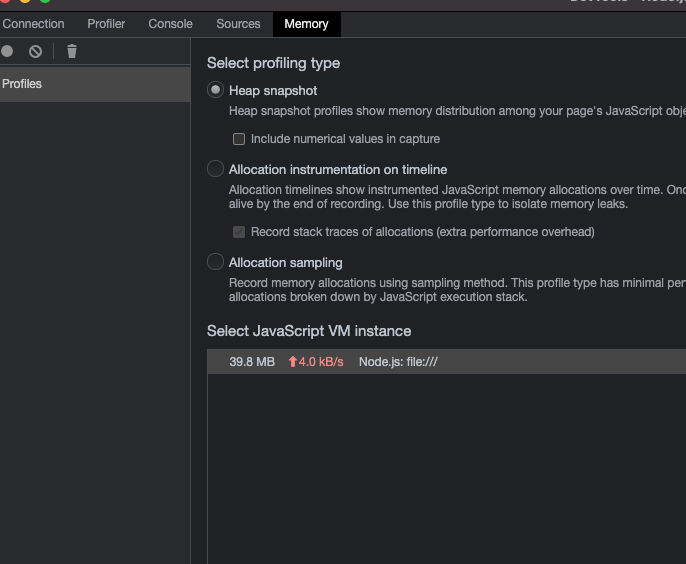686x564 pixels.
Task: Click the trash collect garbage icon
Action: (x=72, y=51)
